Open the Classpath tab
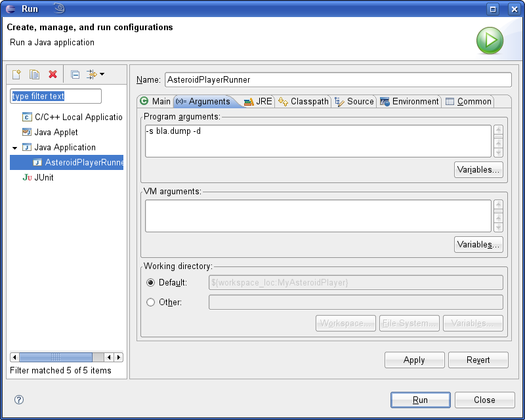525x420 pixels. click(306, 102)
